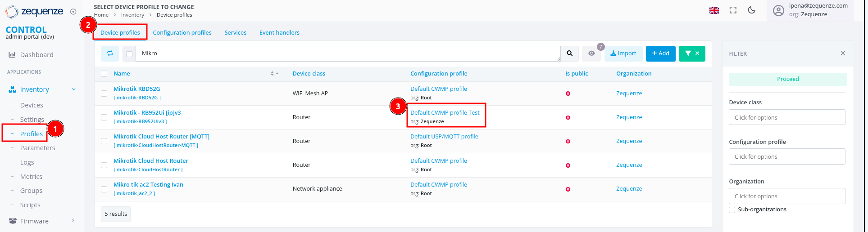Open the user account avatar icon
Image resolution: width=868 pixels, height=232 pixels.
(x=778, y=11)
